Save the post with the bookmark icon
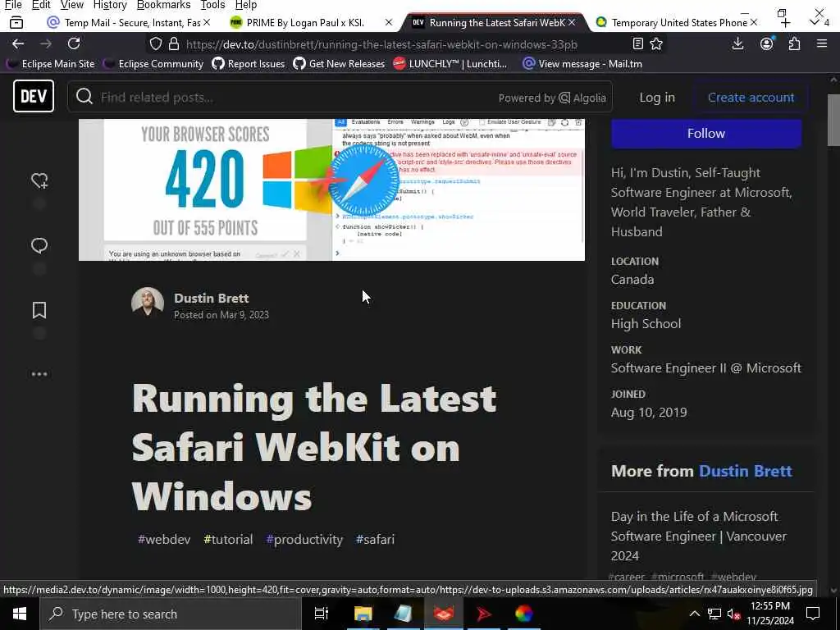 click(39, 310)
